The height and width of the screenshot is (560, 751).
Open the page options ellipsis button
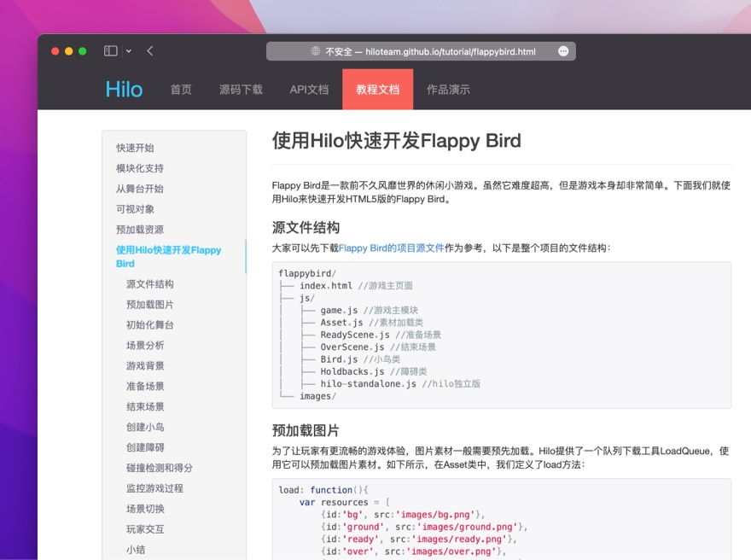[x=563, y=51]
